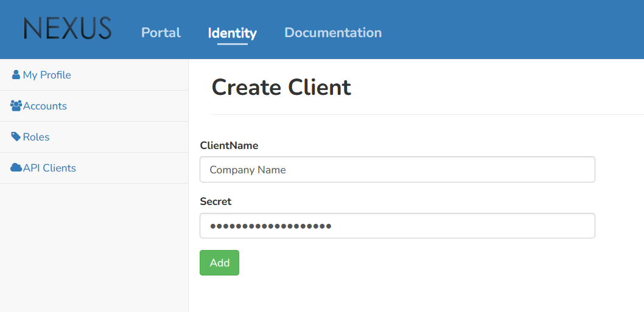Screen dimensions: 644x312
Task: Open the Documentation tab
Action: click(333, 33)
